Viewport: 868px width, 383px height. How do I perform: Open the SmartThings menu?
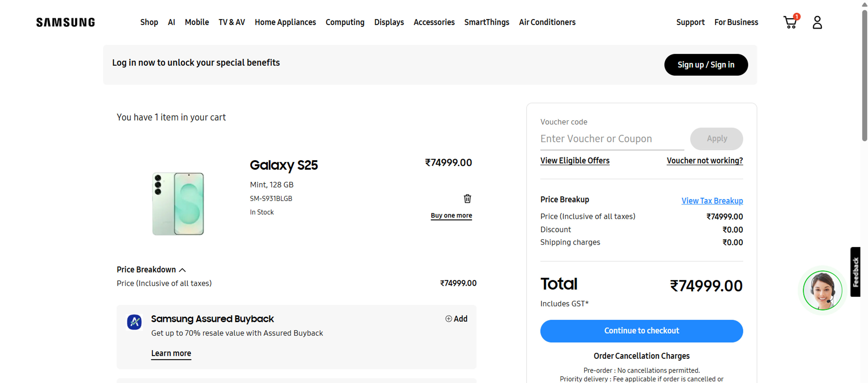coord(487,22)
